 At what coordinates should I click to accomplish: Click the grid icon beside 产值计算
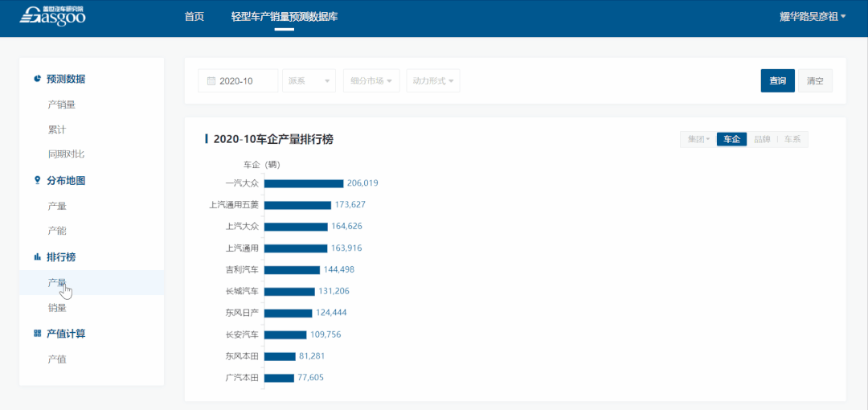[x=38, y=334]
